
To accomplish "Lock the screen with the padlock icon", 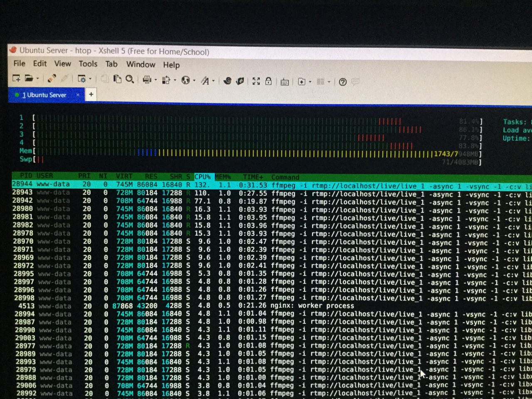I will pyautogui.click(x=268, y=81).
